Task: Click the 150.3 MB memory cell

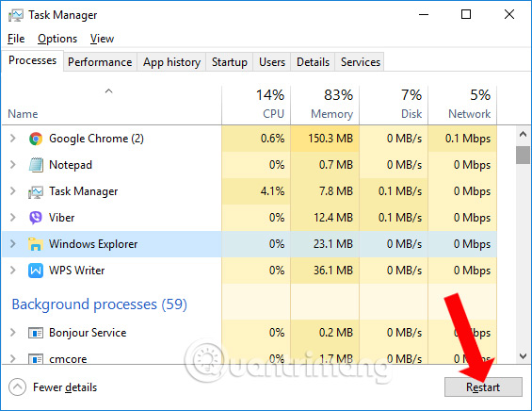Action: click(325, 139)
